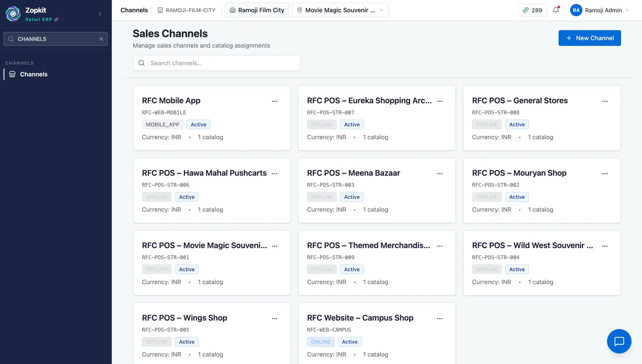Click OFFLINE badge on Mouryan Shop
Image resolution: width=642 pixels, height=364 pixels.
click(x=487, y=197)
